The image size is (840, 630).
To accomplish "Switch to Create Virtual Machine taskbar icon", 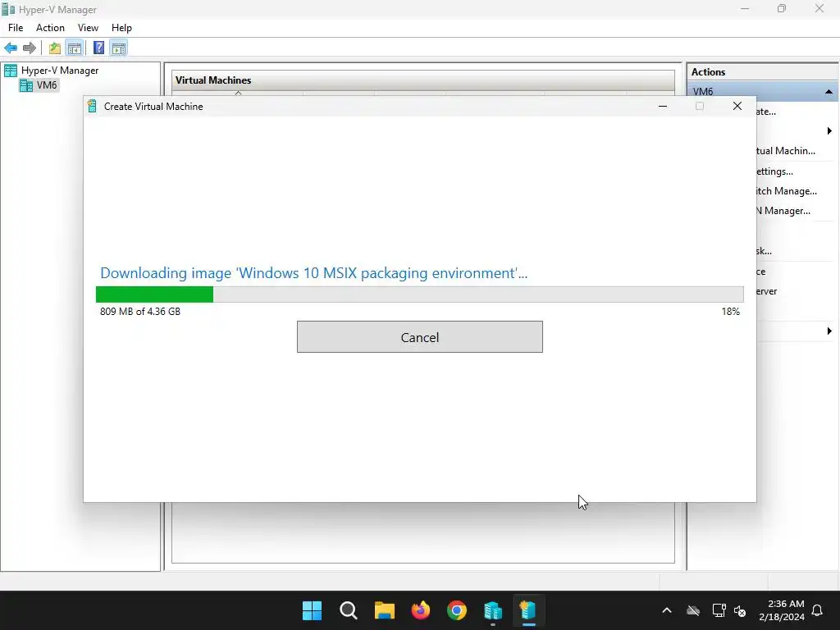I will 528,610.
